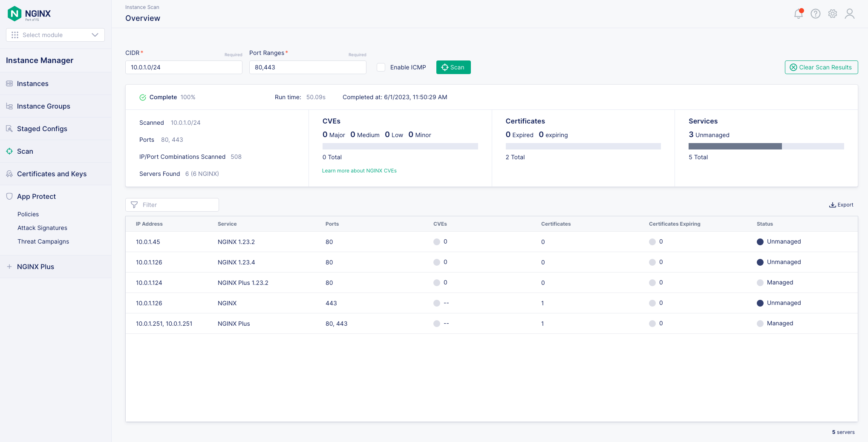The height and width of the screenshot is (442, 868).
Task: Open Learn more about NGINX CVEs link
Action: pos(359,171)
